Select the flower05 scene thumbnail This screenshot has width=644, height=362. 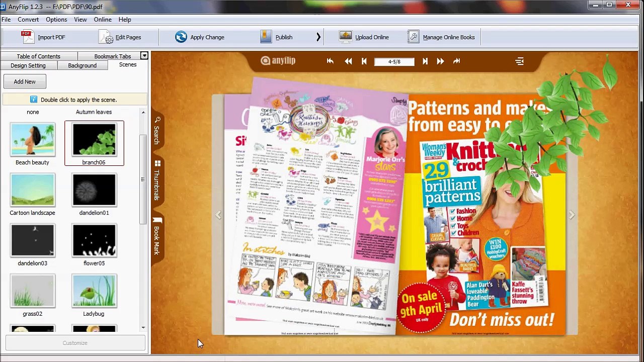click(94, 240)
